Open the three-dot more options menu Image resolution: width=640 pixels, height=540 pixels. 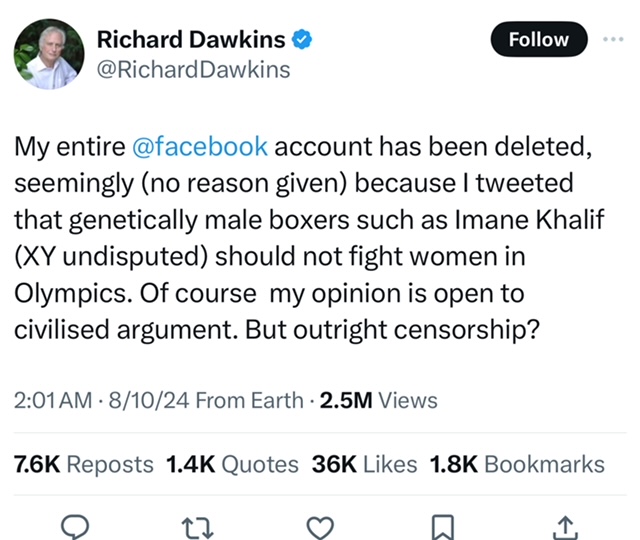point(612,40)
